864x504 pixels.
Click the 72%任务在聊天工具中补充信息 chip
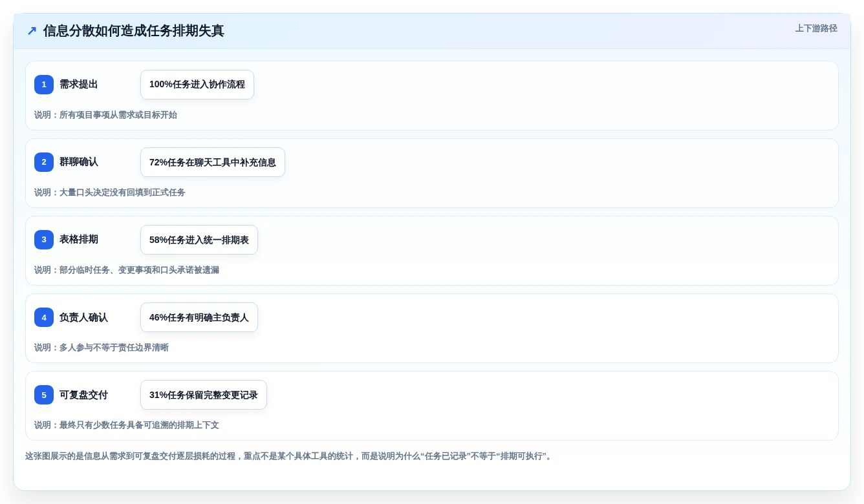point(213,162)
